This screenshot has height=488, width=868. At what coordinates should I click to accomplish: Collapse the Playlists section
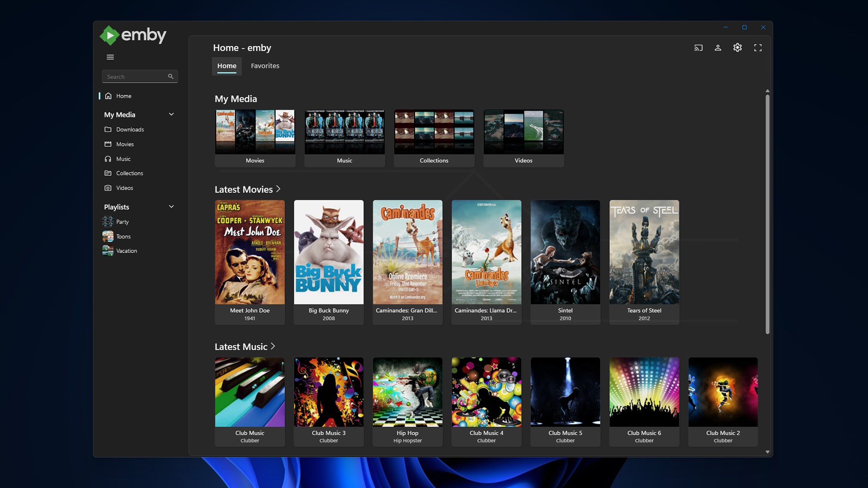[x=171, y=206]
